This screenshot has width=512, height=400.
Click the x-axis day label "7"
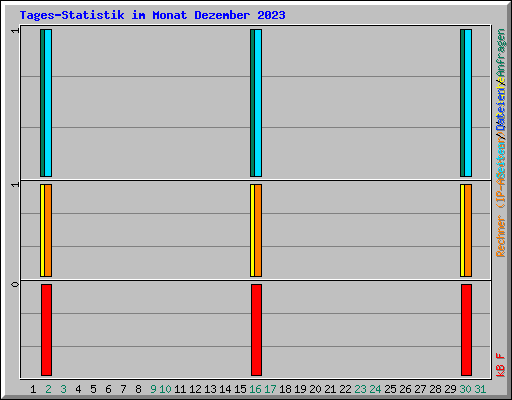[123, 389]
